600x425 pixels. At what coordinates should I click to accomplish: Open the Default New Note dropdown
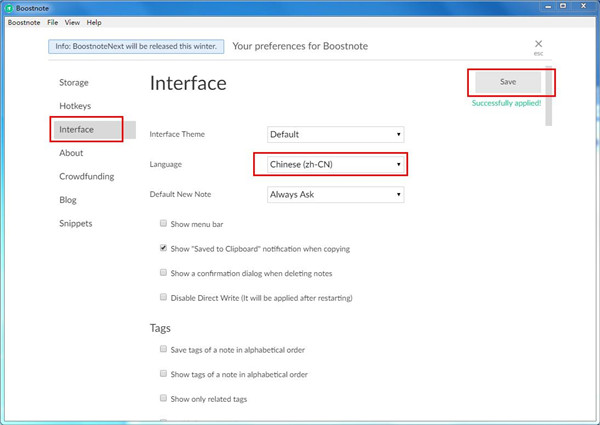pos(335,194)
